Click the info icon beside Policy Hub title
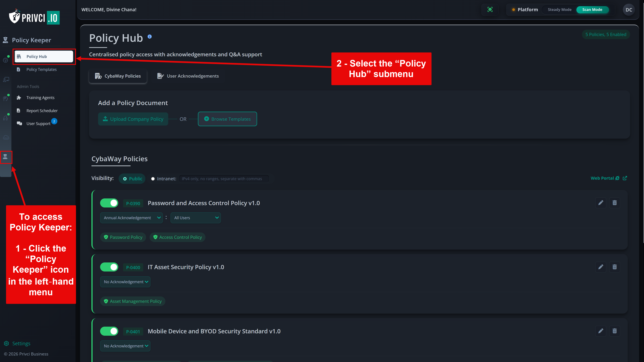 [149, 37]
